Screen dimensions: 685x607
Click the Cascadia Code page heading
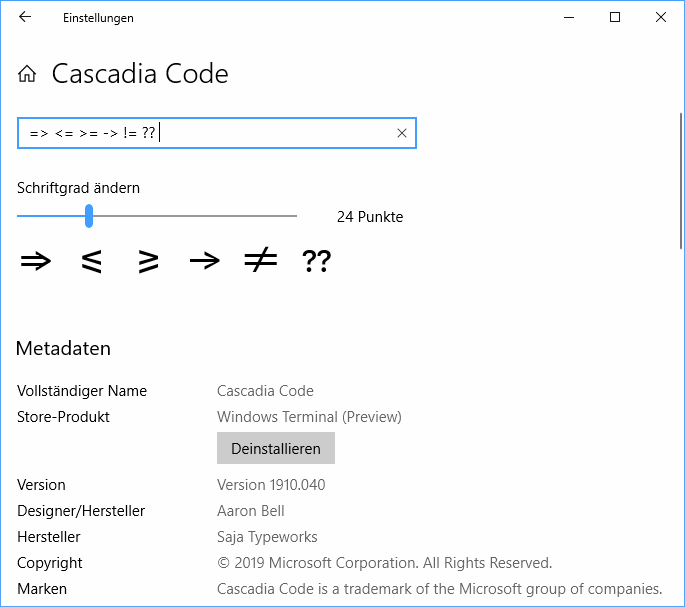140,74
